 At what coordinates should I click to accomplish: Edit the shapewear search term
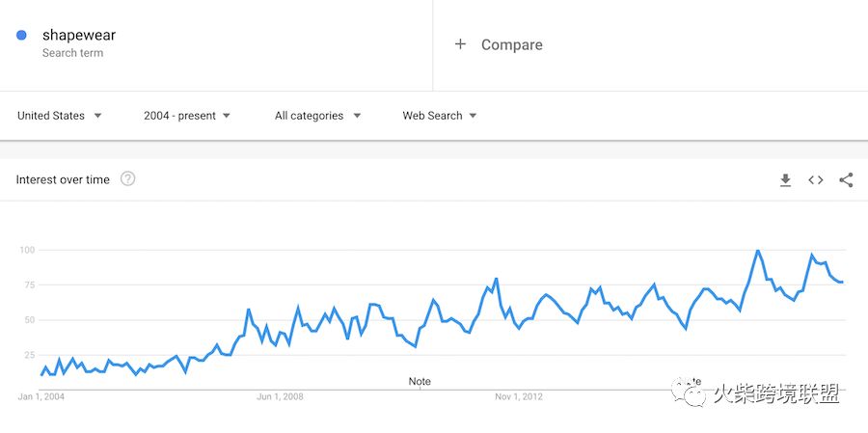(79, 35)
